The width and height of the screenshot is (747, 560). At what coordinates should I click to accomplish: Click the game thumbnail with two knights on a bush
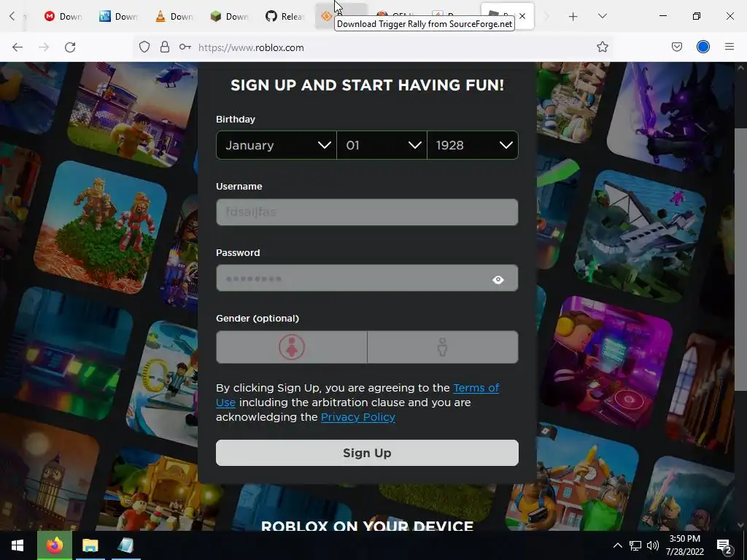(101, 227)
